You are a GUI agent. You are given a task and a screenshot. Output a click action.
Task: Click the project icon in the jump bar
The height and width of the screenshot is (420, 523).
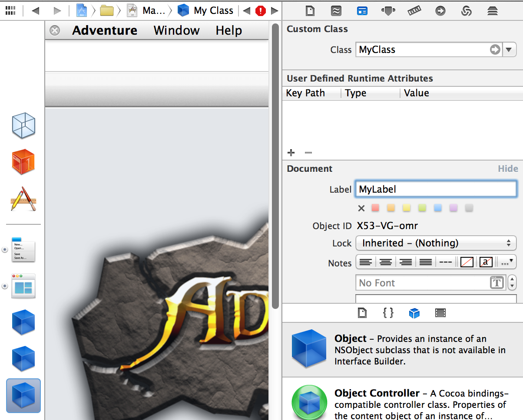point(82,11)
